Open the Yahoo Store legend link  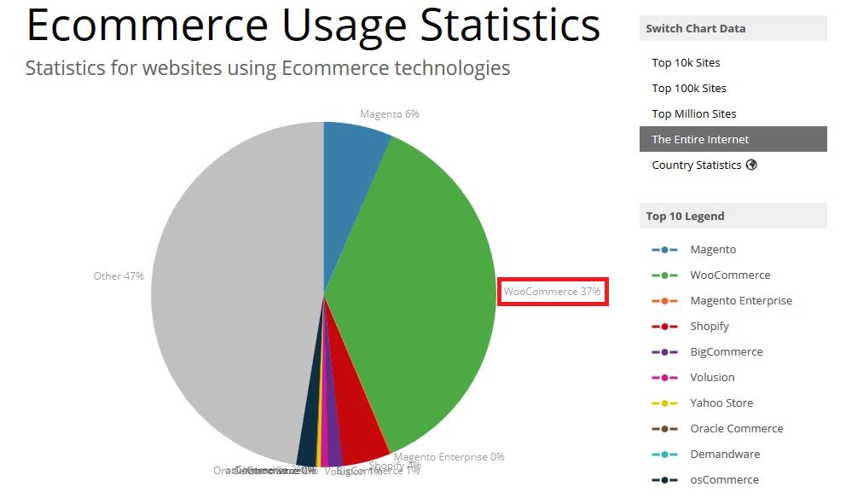pyautogui.click(x=721, y=403)
